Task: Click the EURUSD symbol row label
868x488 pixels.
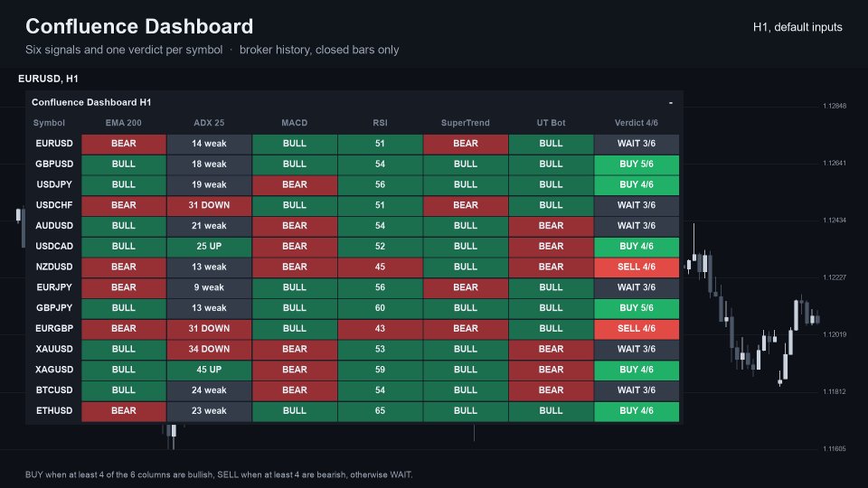Action: [53, 144]
